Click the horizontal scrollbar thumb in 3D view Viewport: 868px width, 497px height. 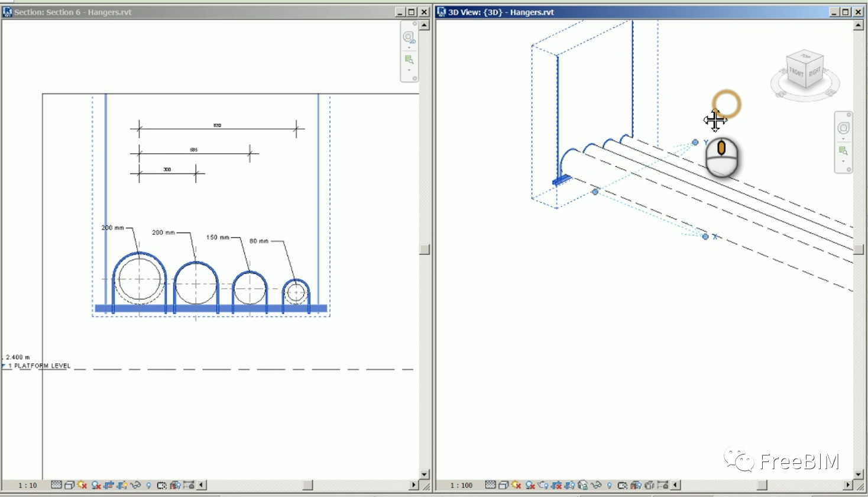(x=762, y=485)
